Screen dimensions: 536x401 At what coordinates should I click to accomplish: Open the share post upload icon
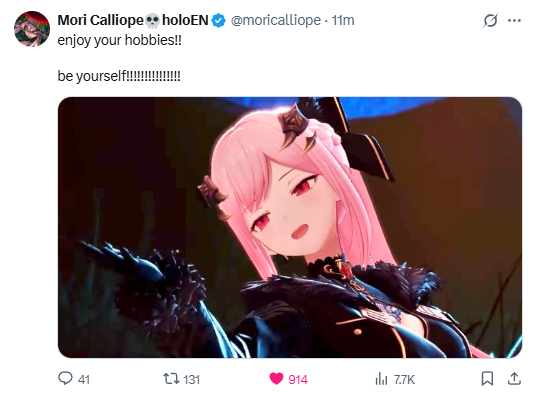click(514, 379)
